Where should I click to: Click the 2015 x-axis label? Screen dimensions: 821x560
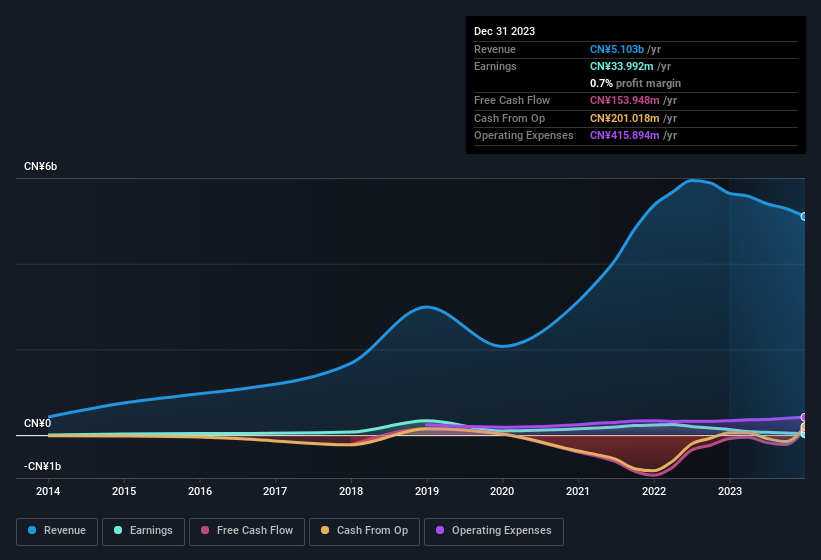pos(124,491)
